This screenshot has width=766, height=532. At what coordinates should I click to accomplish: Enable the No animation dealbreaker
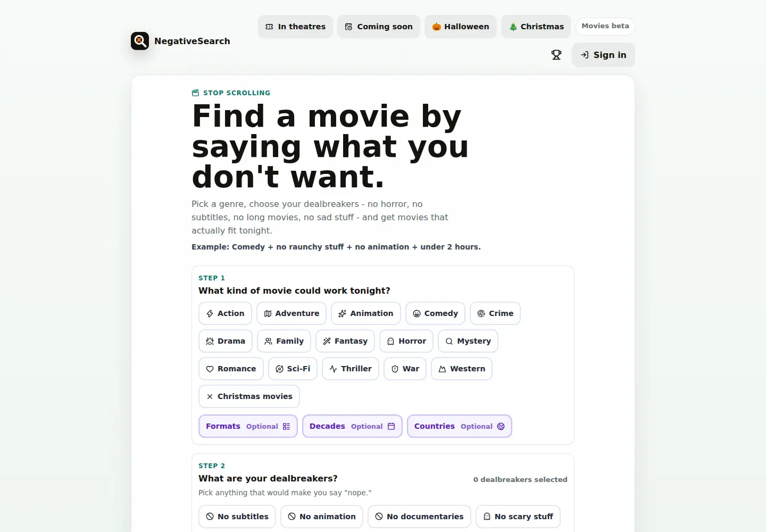coord(322,517)
